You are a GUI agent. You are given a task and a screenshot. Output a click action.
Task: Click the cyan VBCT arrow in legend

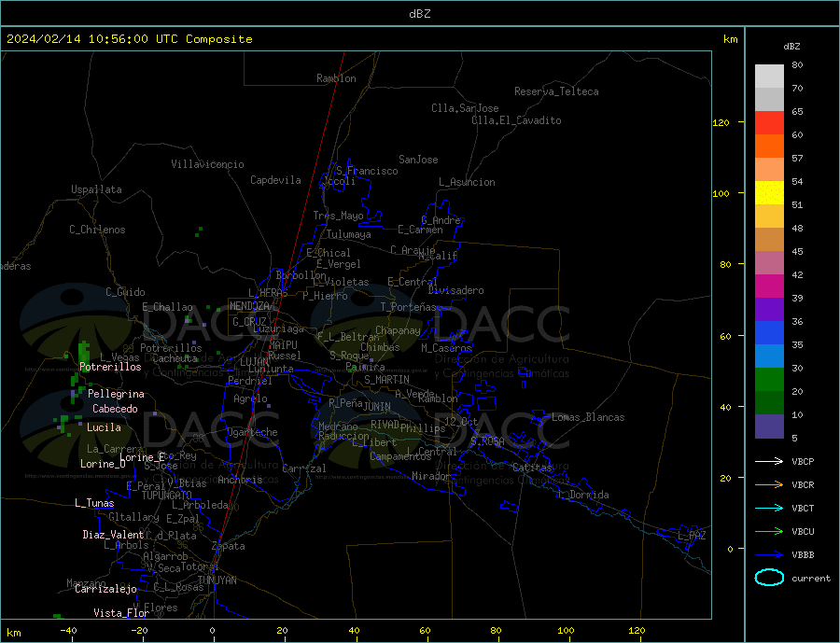pyautogui.click(x=769, y=508)
